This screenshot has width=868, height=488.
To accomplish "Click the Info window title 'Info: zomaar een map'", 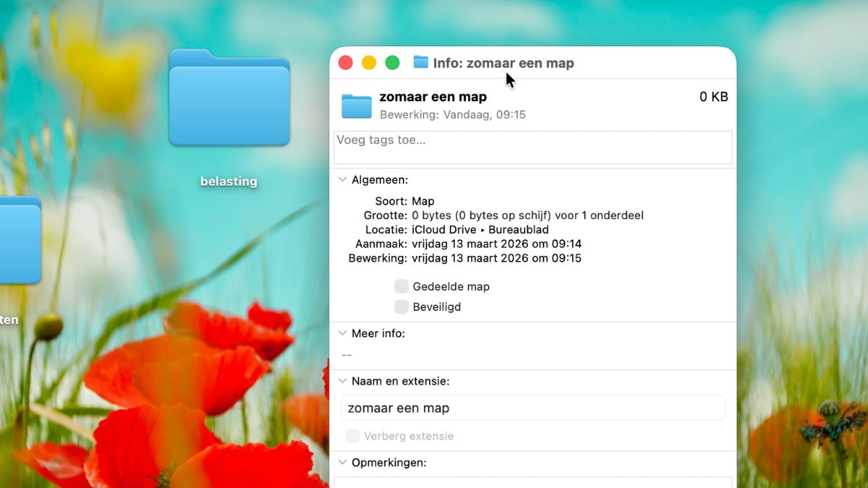I will (x=504, y=63).
